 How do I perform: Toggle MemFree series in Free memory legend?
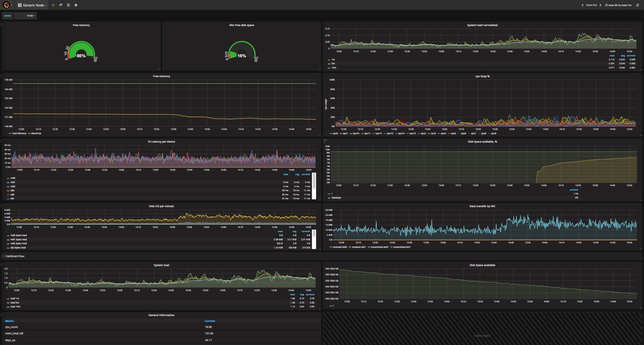[x=36, y=133]
